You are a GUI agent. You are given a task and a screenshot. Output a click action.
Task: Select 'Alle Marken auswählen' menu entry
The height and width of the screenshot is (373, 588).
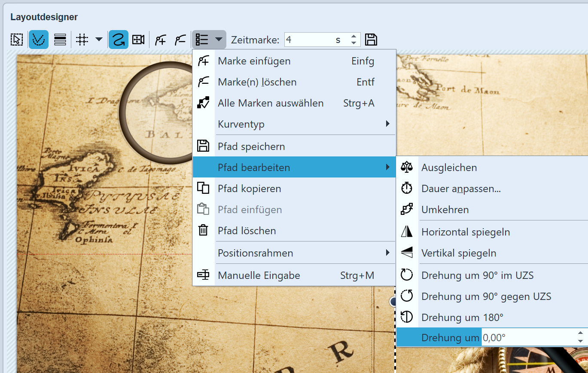tap(270, 103)
